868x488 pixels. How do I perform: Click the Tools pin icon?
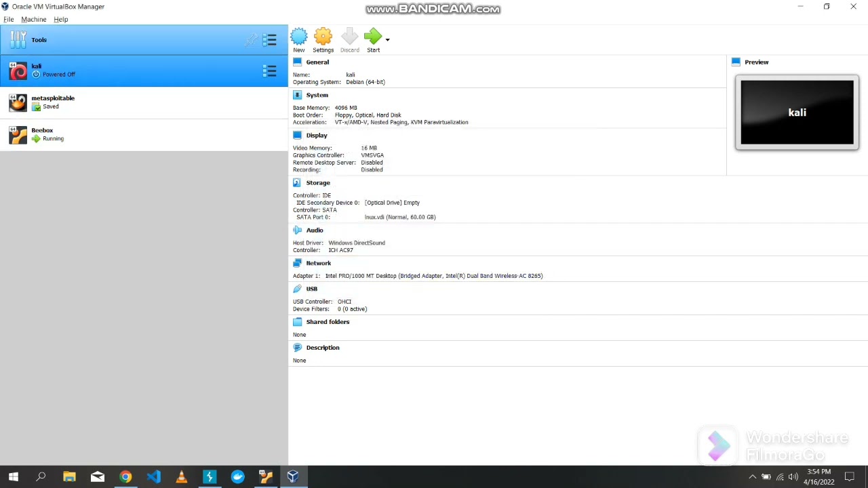click(x=251, y=40)
